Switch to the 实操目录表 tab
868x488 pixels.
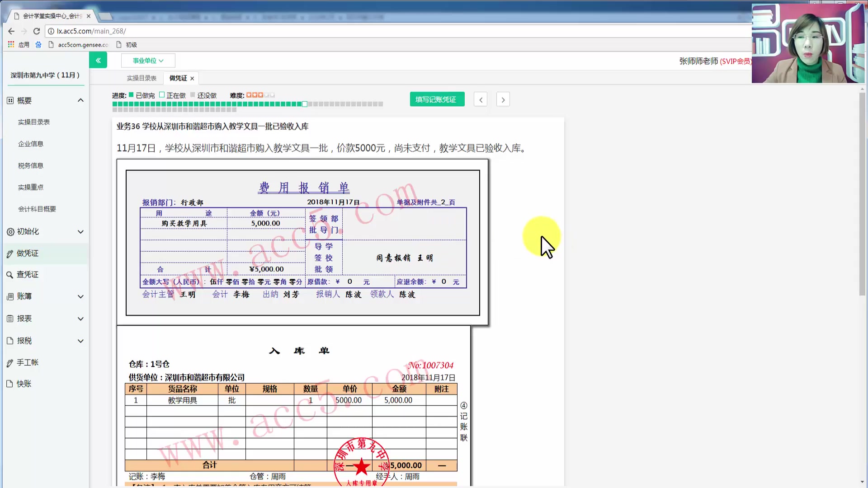(x=142, y=78)
